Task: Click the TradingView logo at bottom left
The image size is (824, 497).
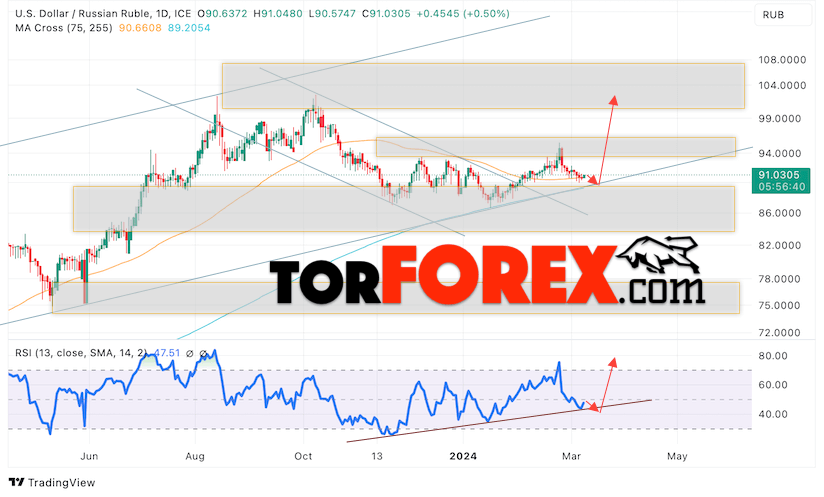Action: coord(52,482)
